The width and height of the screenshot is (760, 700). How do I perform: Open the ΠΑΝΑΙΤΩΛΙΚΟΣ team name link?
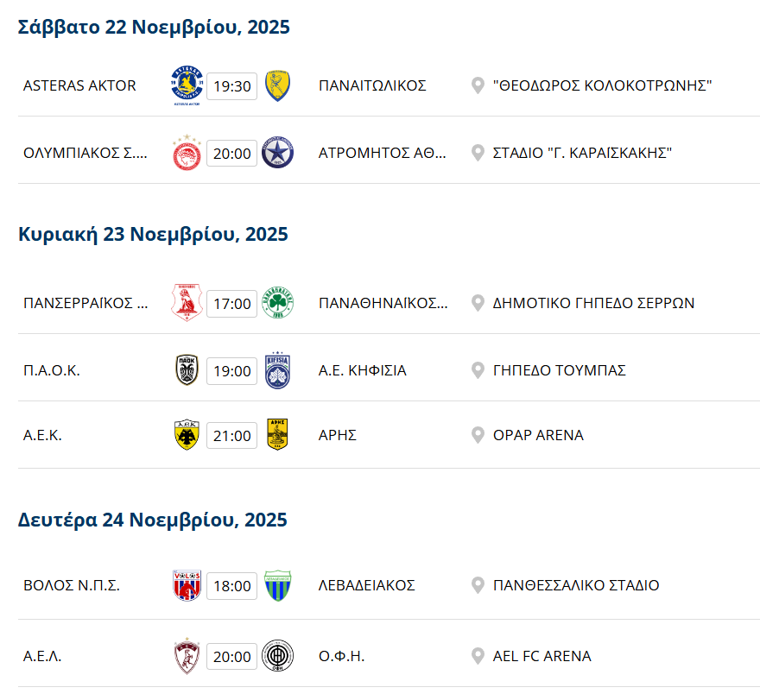tap(372, 85)
